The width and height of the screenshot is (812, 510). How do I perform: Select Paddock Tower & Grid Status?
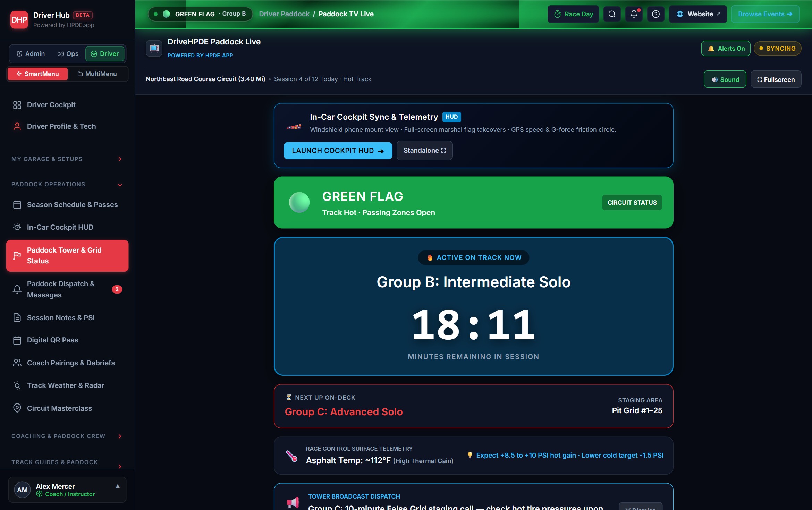(67, 256)
